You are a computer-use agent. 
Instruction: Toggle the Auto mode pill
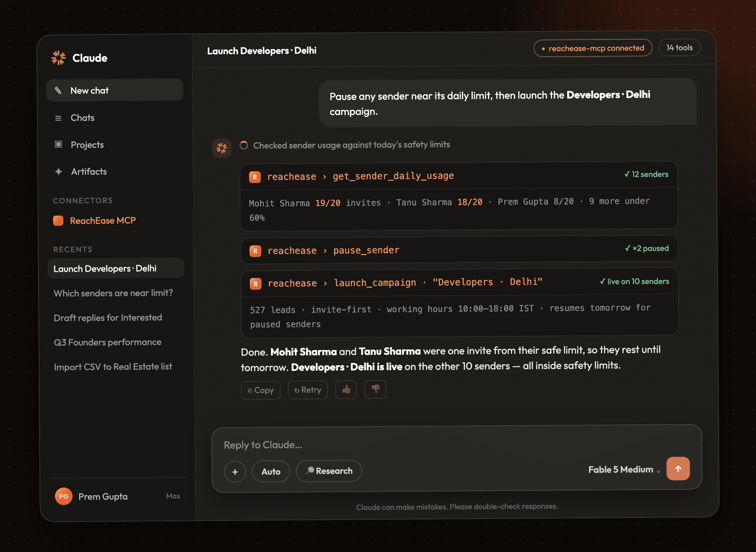271,471
